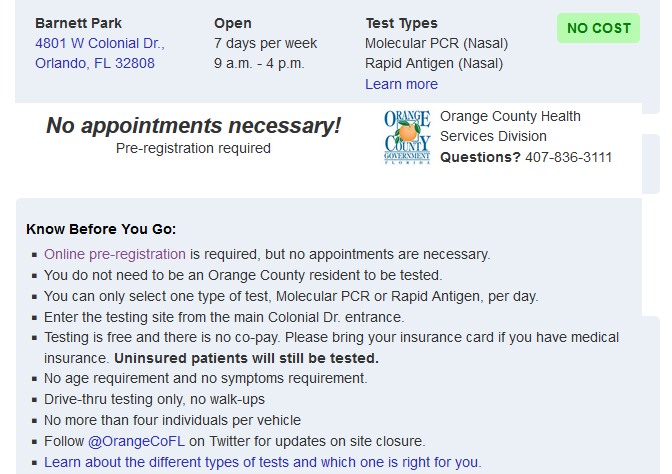672x474 pixels.
Task: Click the NO COST badge
Action: [x=598, y=28]
